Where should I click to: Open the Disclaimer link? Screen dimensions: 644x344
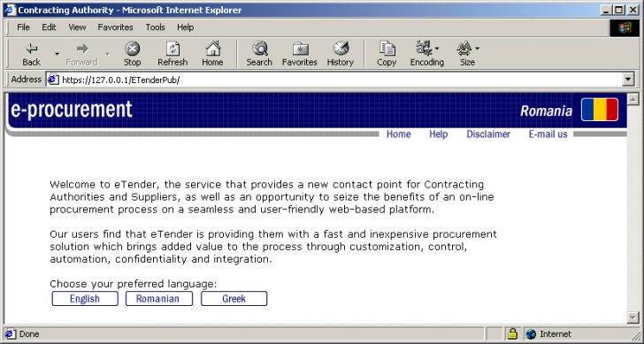tap(488, 134)
